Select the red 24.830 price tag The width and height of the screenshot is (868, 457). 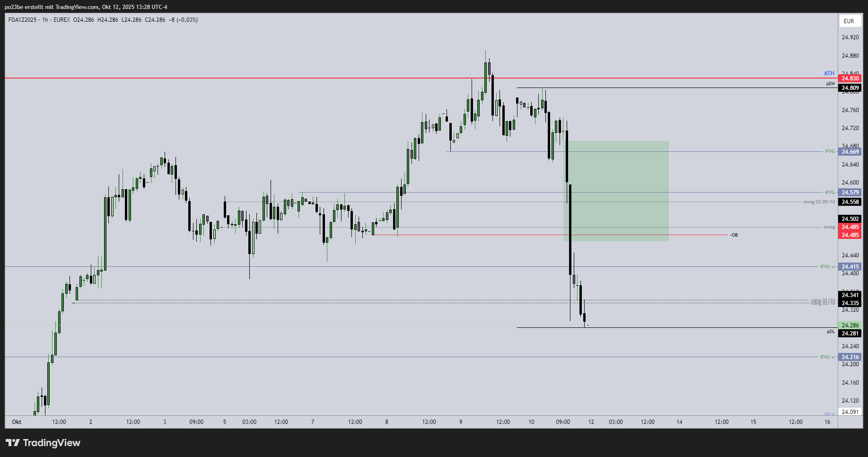850,79
